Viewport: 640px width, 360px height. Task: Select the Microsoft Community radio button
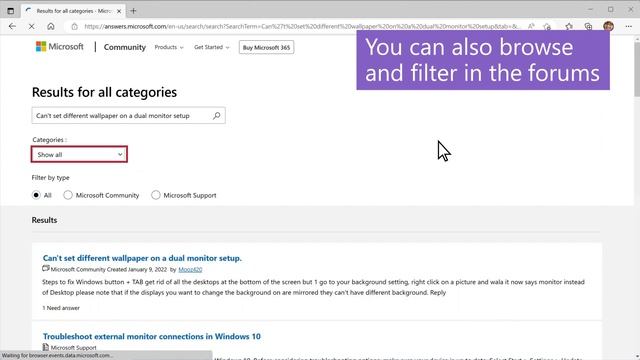68,195
